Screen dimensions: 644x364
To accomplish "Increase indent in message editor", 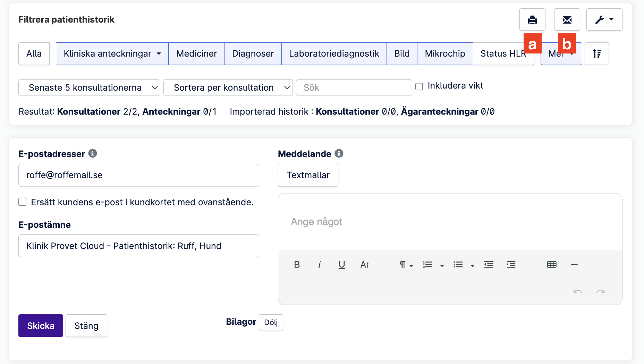I will pyautogui.click(x=511, y=265).
